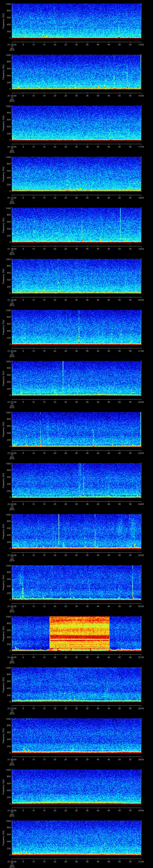Click the 21:25:00 start time label
The image size is (153, 868).
coord(12,606)
